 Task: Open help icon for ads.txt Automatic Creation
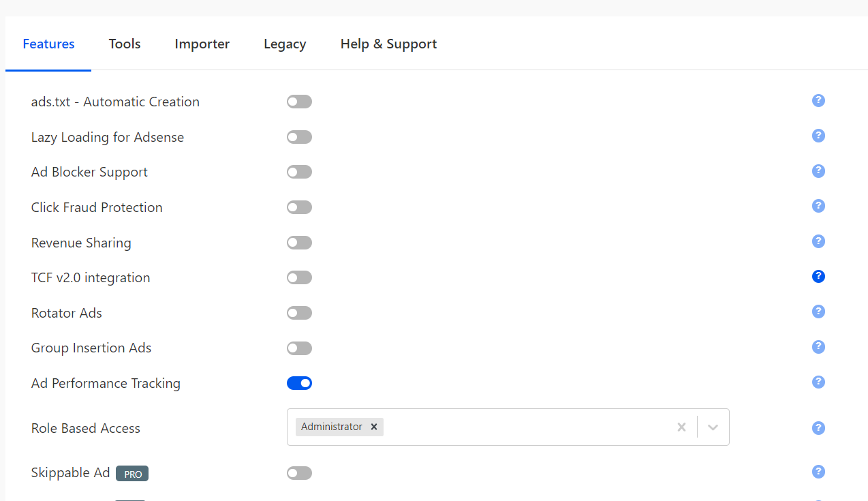818,101
